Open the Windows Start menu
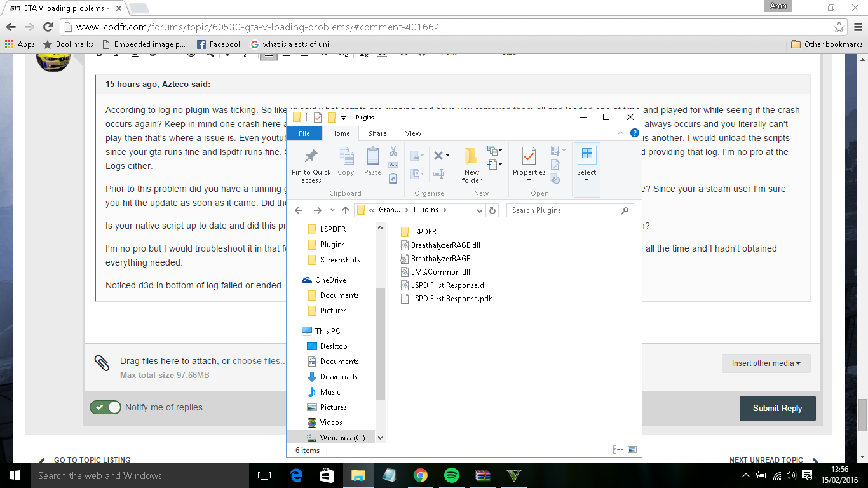868x488 pixels. (15, 475)
